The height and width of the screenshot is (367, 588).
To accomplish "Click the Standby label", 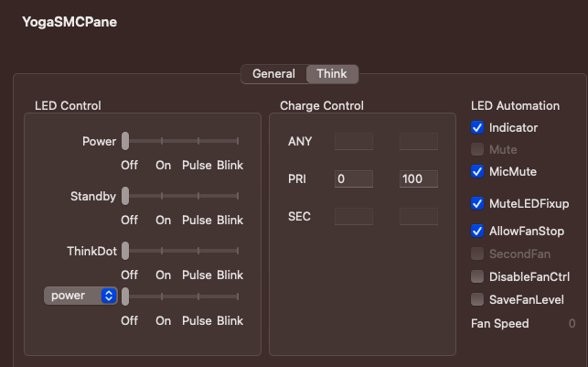I will click(x=93, y=196).
